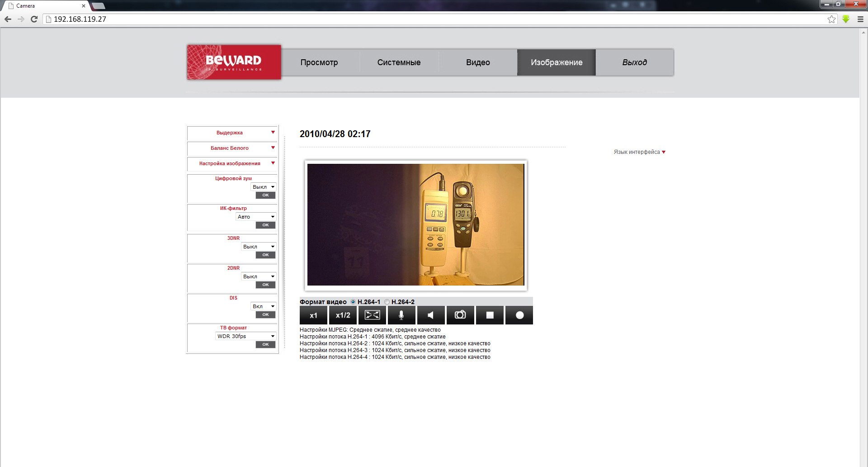Take a snapshot with camera icon
The height and width of the screenshot is (467, 868).
tap(460, 315)
